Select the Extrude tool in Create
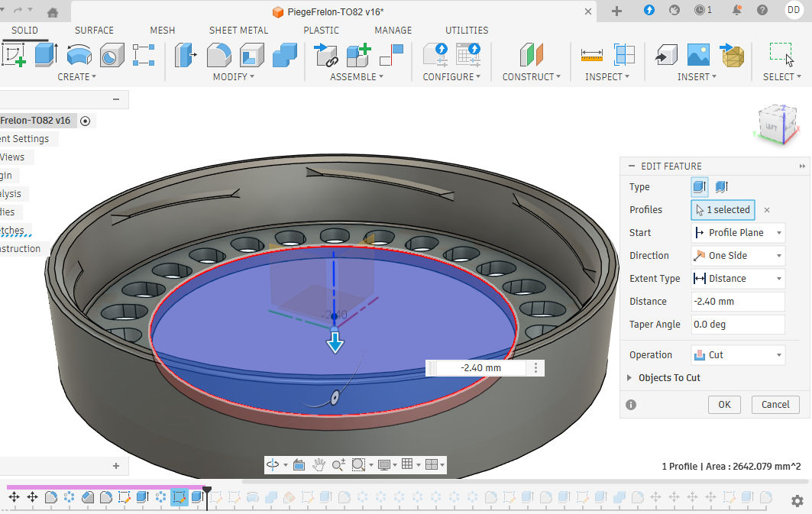The image size is (812, 514). 46,54
